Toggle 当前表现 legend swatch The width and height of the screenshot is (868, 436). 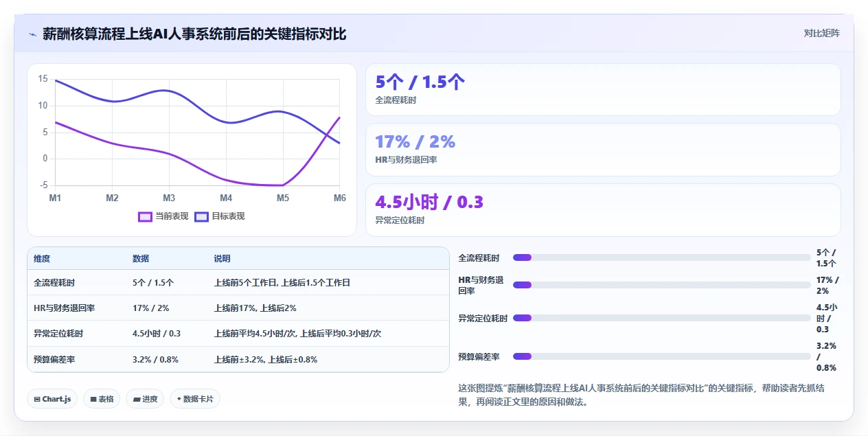(x=145, y=216)
